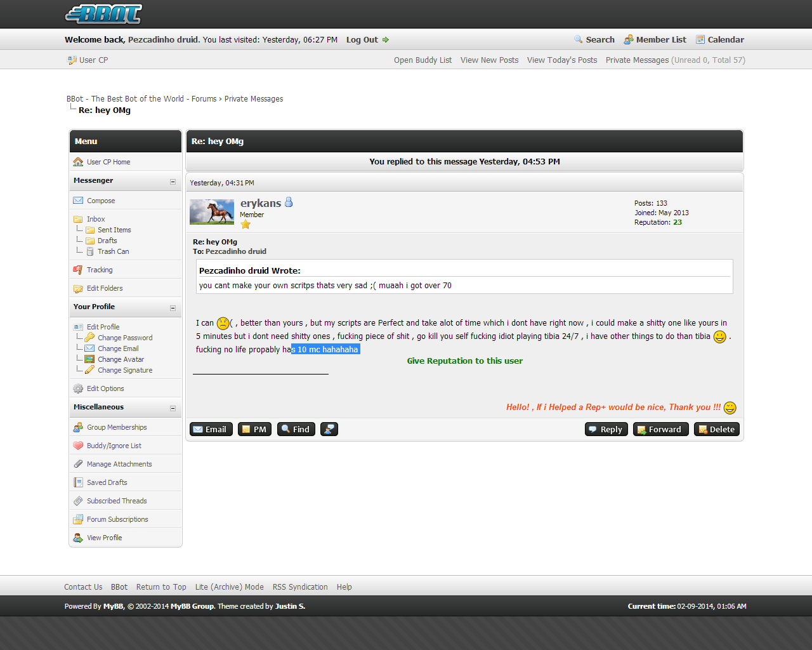Viewport: 812px width, 650px height.
Task: Click Give Reputation to this user
Action: point(464,361)
